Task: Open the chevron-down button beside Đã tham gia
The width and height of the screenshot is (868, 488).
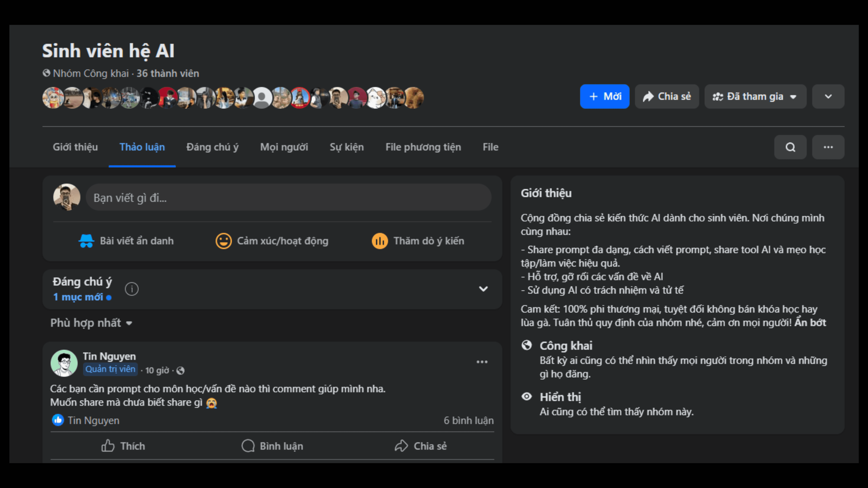Action: [x=828, y=97]
